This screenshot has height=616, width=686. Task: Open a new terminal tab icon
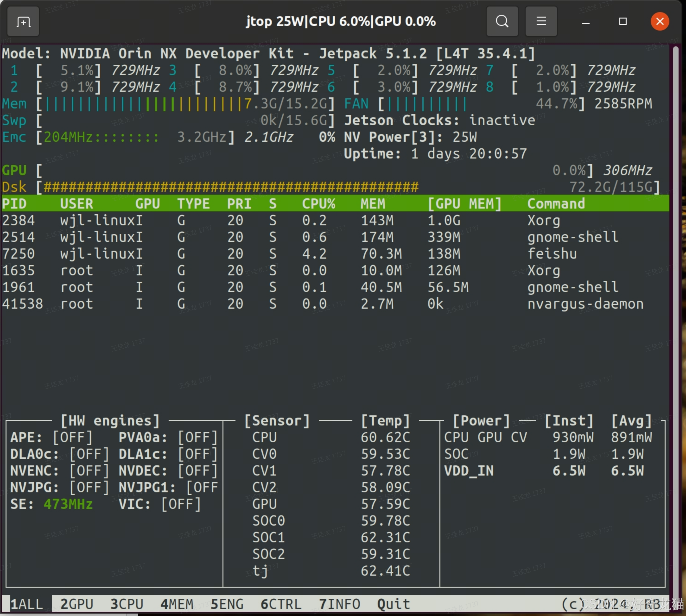[x=23, y=21]
